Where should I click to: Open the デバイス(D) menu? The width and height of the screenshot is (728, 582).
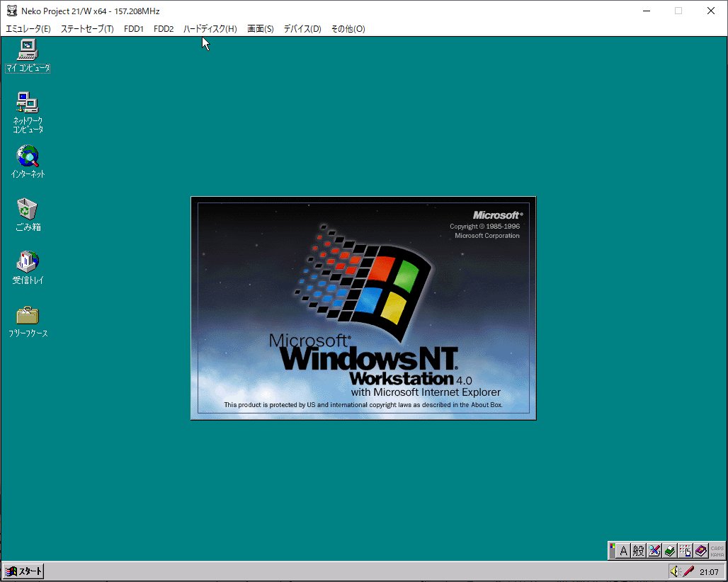[302, 29]
